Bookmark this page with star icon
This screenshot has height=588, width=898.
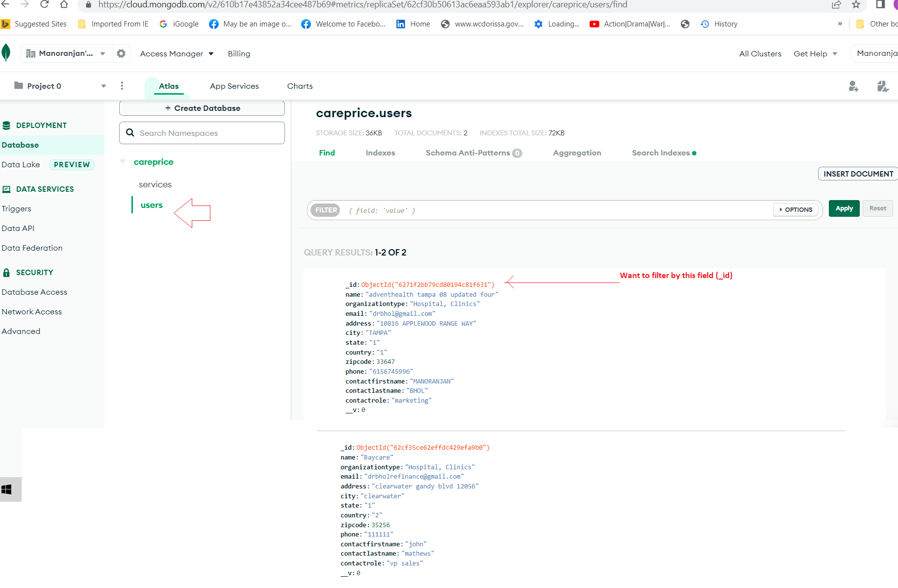(856, 4)
